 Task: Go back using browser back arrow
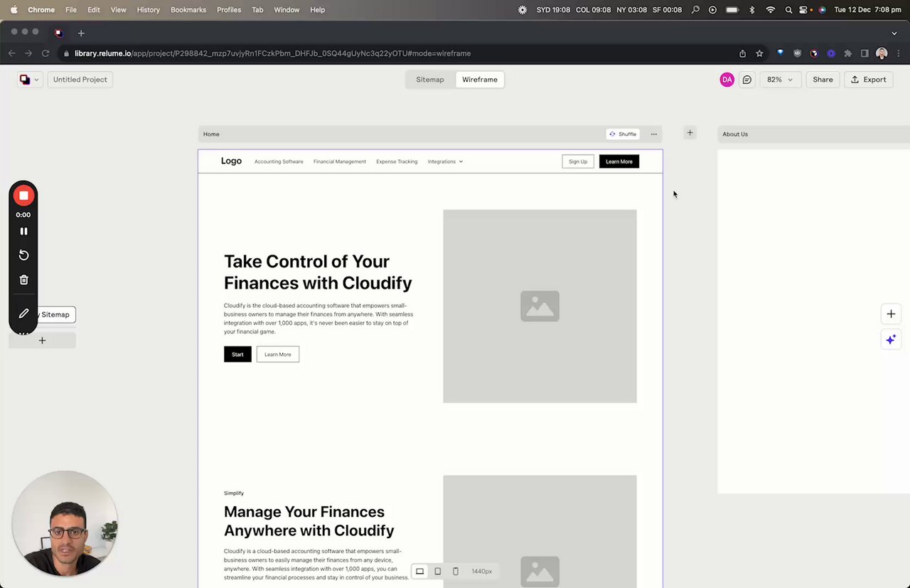pos(11,53)
